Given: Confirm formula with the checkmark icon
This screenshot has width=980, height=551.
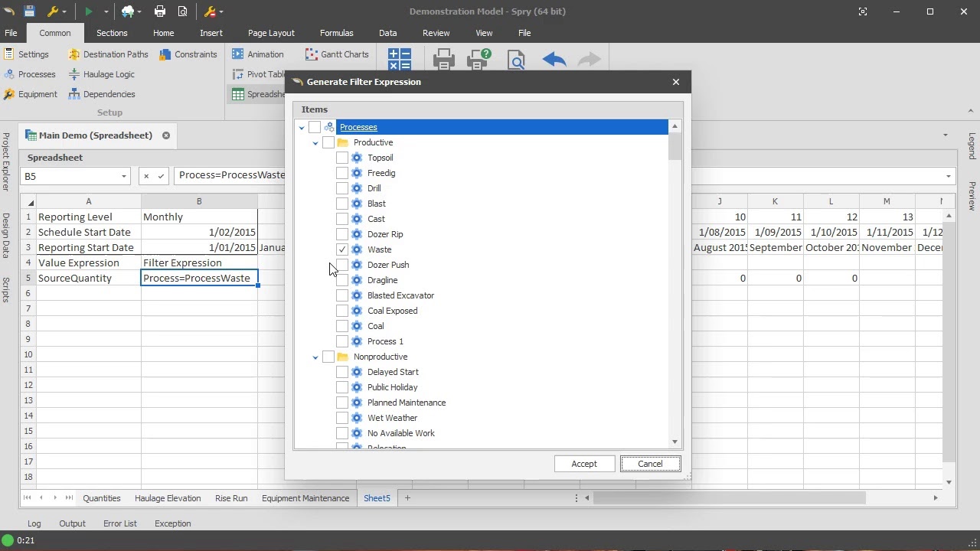Looking at the screenshot, I should coord(161,176).
